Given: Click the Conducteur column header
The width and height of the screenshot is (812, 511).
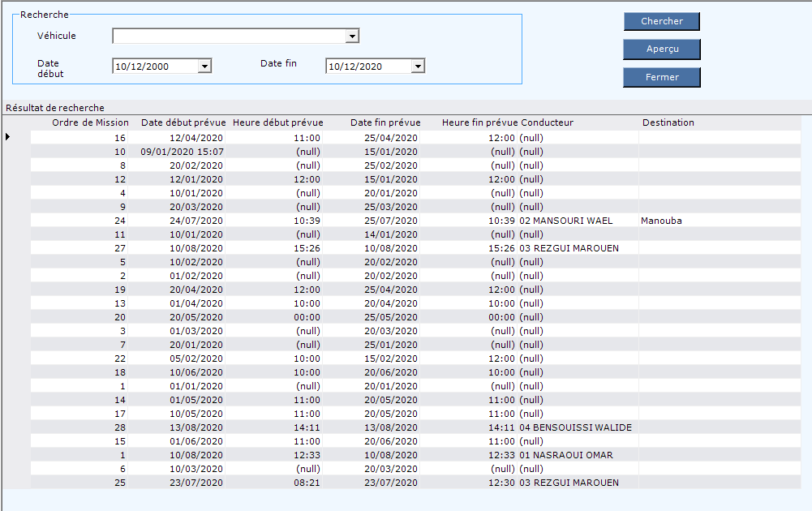Looking at the screenshot, I should tap(547, 122).
